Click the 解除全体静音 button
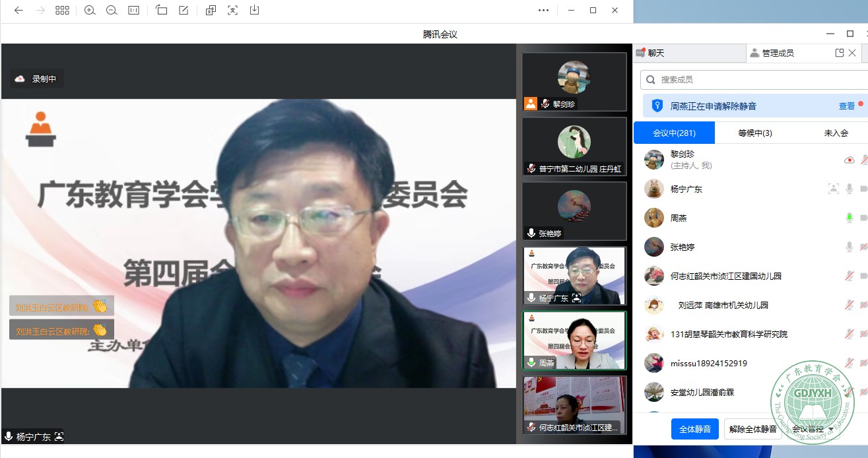Screen dimensions: 868x458 (x=752, y=429)
